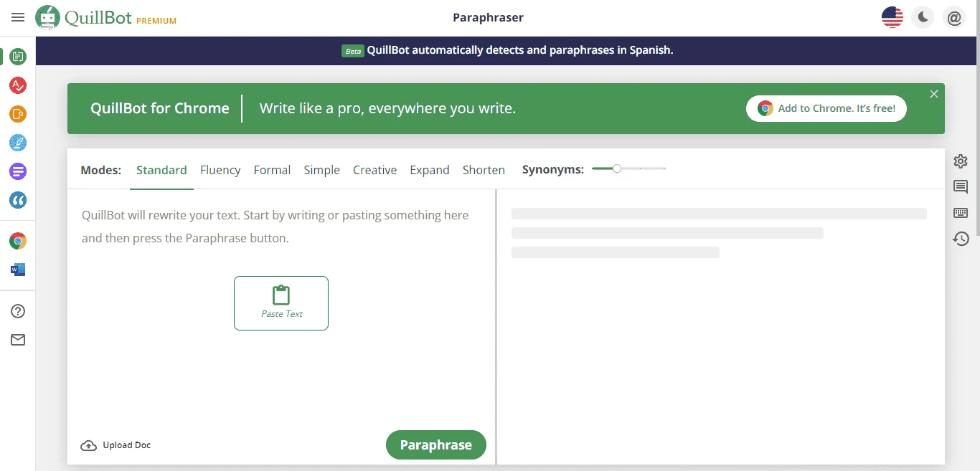This screenshot has height=471, width=980.
Task: Switch to Shorten mode
Action: pyautogui.click(x=484, y=170)
